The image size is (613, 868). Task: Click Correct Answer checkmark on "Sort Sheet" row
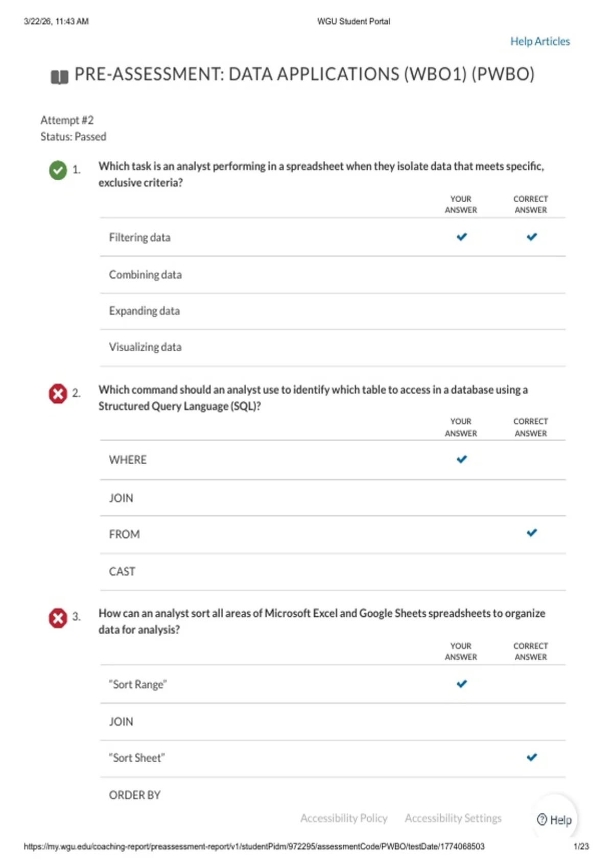[532, 757]
